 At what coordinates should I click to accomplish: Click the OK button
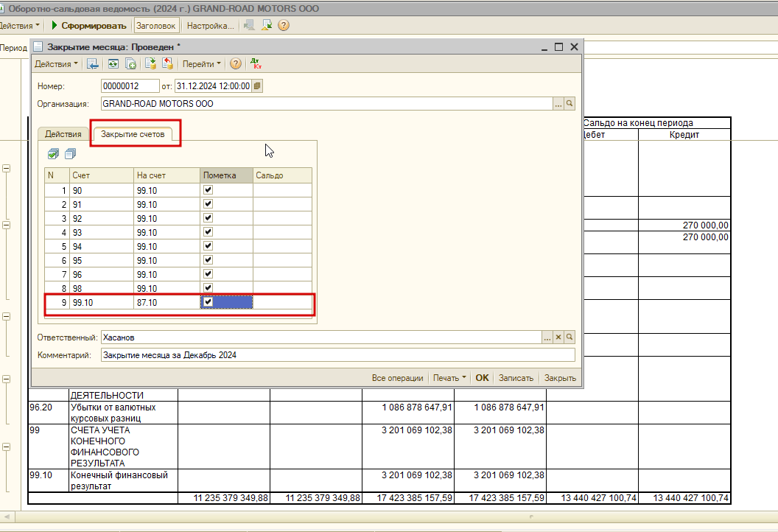(482, 378)
